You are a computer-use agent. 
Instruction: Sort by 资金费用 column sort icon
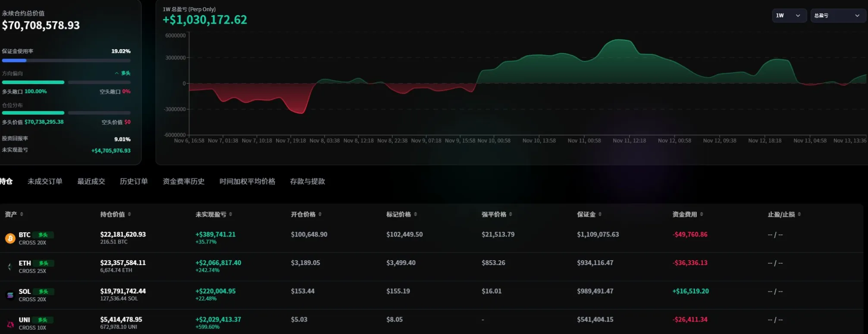pyautogui.click(x=702, y=214)
